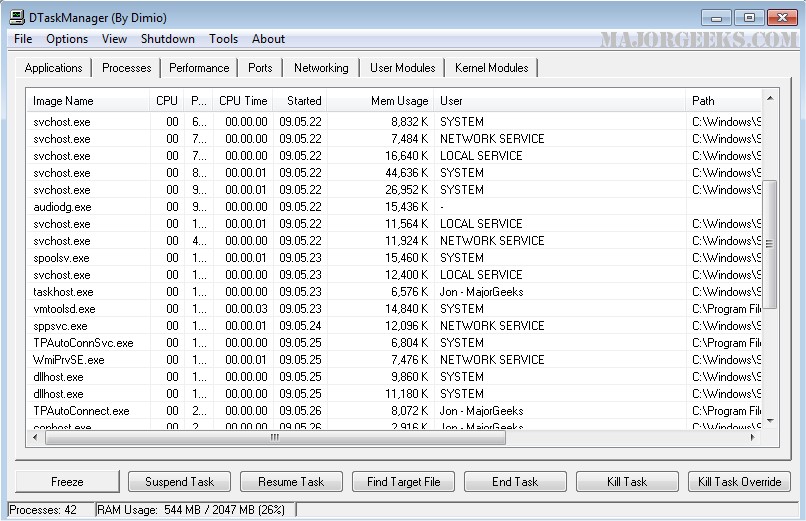Click the Kill Task button

click(627, 482)
